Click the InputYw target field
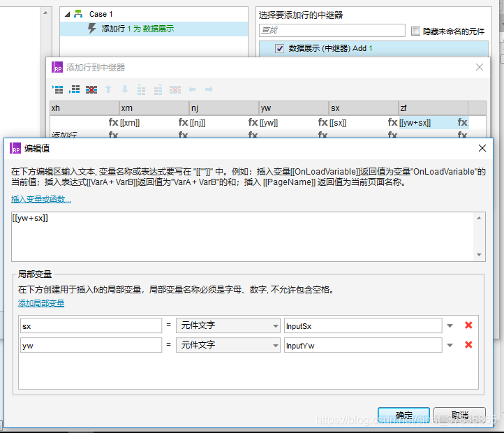 [x=363, y=345]
